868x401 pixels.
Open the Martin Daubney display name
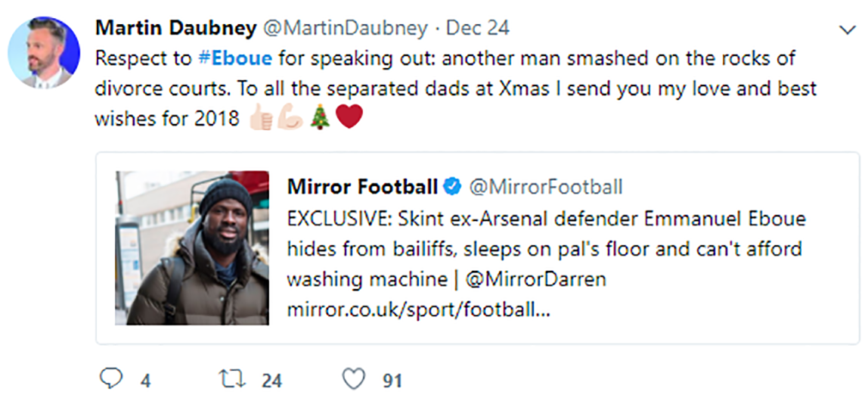click(x=175, y=29)
